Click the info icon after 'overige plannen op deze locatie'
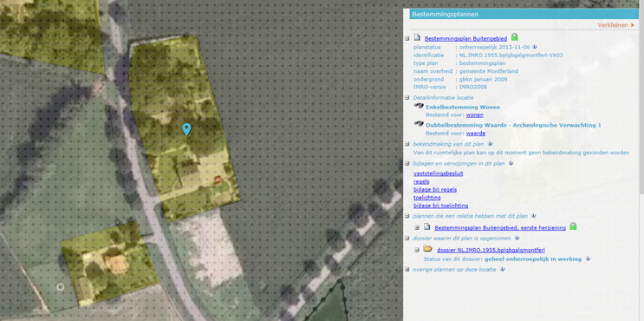This screenshot has width=644, height=321. (x=503, y=269)
